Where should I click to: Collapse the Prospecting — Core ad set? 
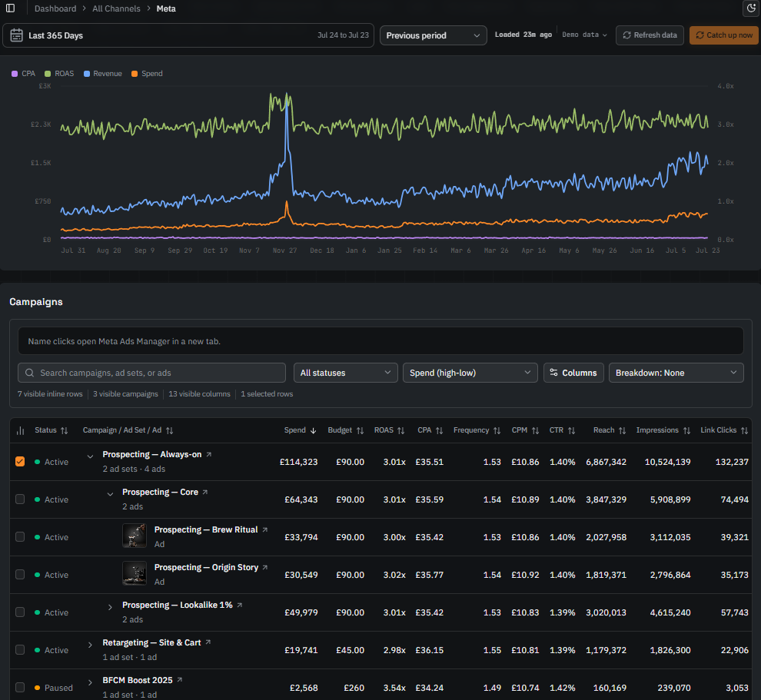(x=110, y=494)
